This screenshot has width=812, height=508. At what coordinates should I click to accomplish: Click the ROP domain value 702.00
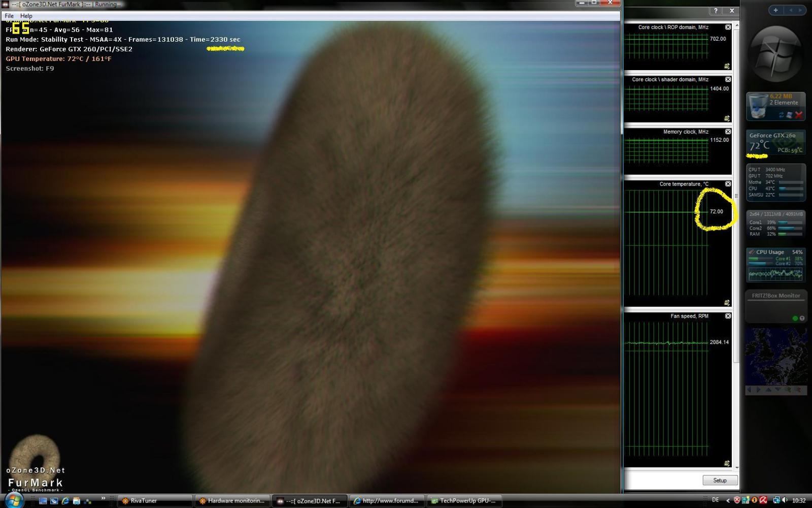pyautogui.click(x=718, y=39)
